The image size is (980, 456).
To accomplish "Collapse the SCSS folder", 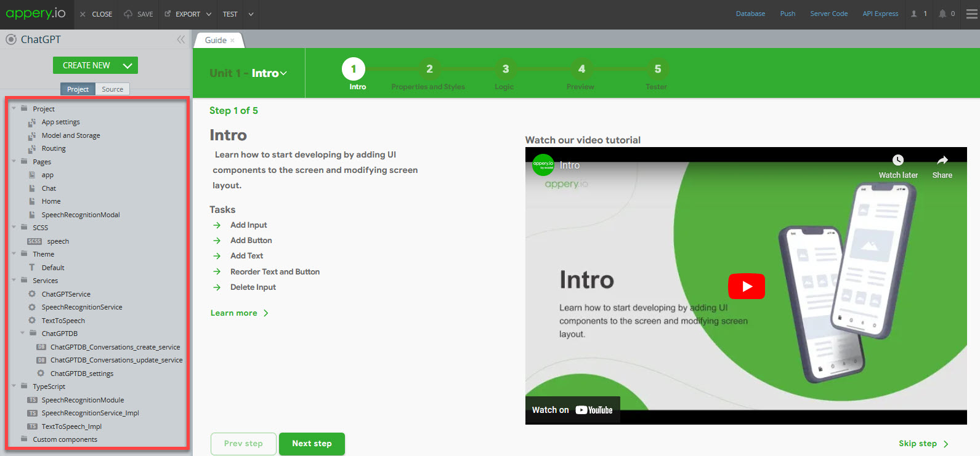I will (x=14, y=228).
